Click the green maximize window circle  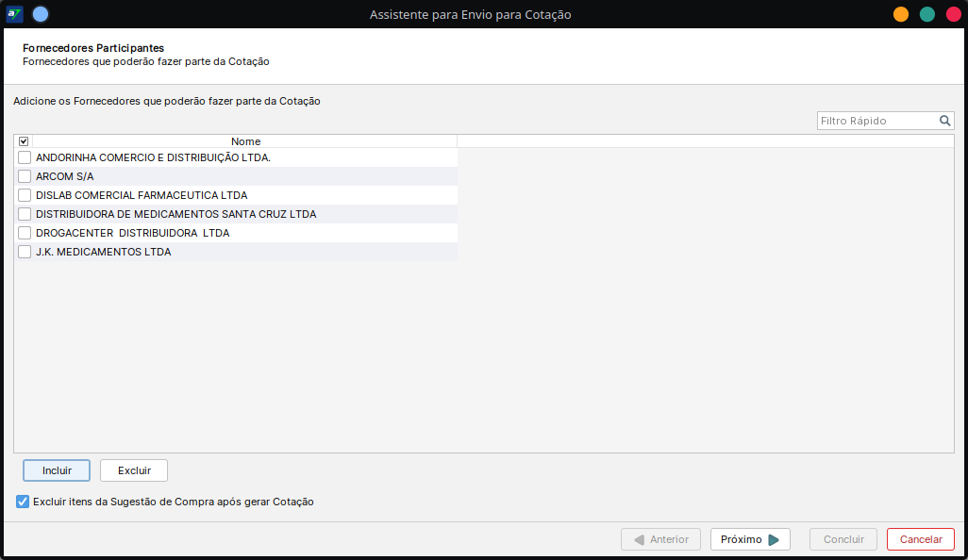927,14
